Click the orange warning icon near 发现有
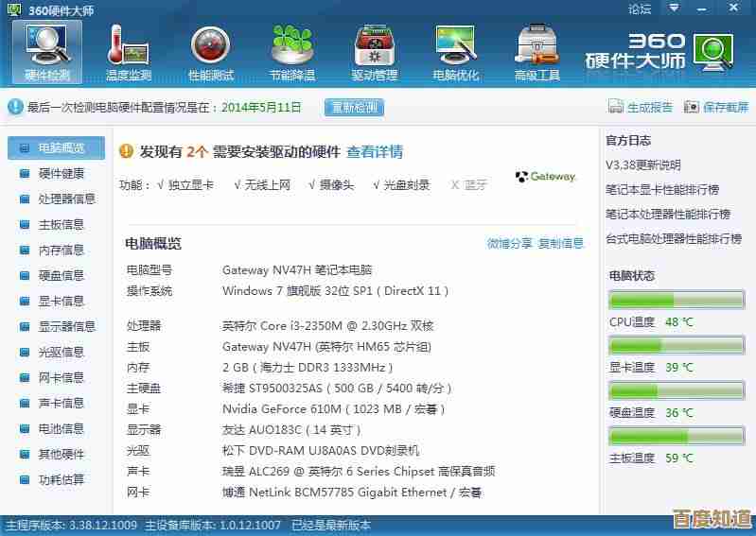The height and width of the screenshot is (536, 756). [126, 151]
